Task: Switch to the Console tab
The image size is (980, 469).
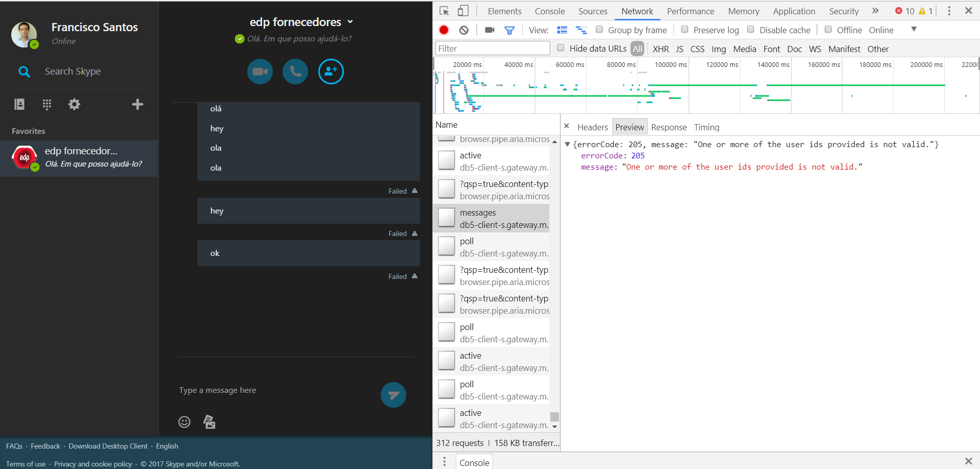Action: (549, 11)
